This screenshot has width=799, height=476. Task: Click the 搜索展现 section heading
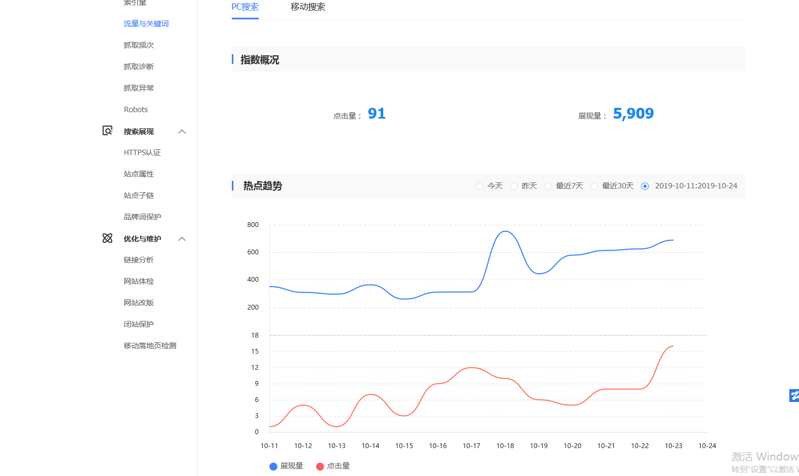(139, 131)
